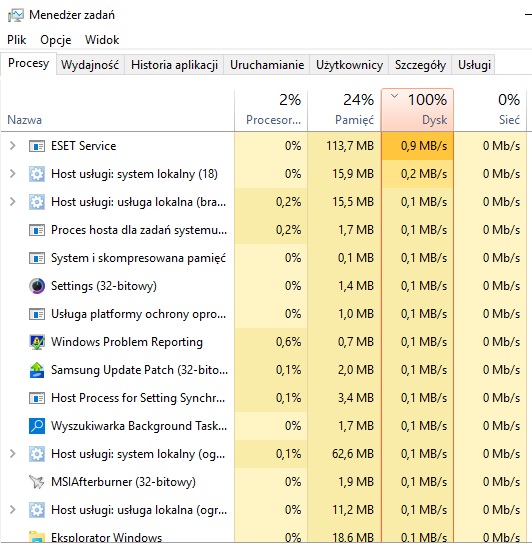The image size is (532, 549).
Task: Switch to the Wydajność tab
Action: coord(90,65)
